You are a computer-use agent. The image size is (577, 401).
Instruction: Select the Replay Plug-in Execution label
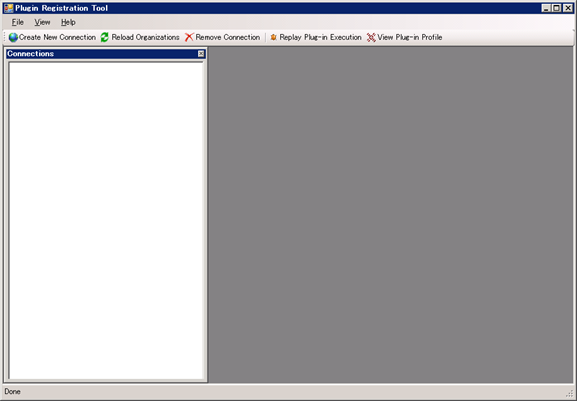(x=321, y=37)
